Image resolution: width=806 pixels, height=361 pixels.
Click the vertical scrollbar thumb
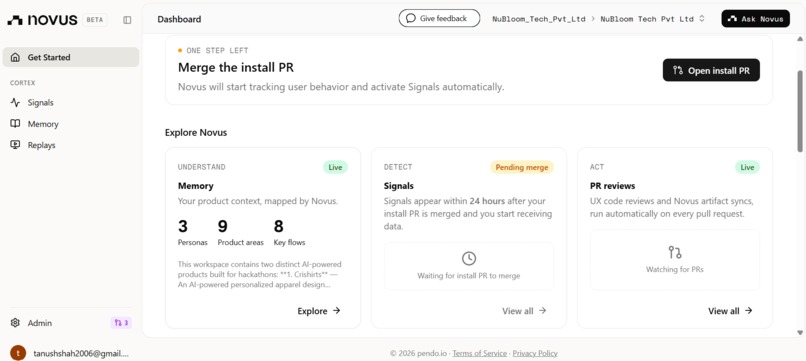coord(800,111)
